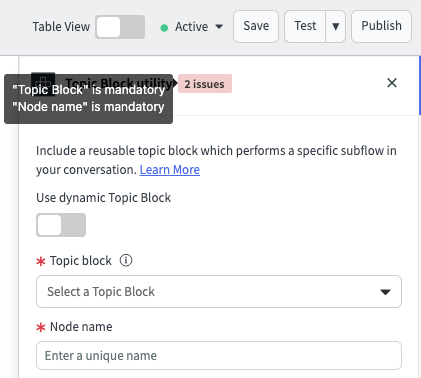This screenshot has height=378, width=421.
Task: Click the Save button
Action: 256,26
